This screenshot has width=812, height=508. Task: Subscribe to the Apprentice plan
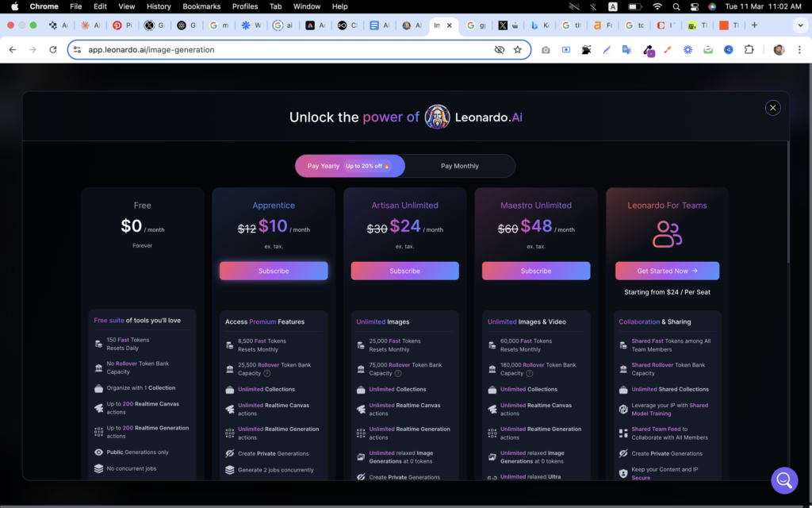(x=274, y=271)
